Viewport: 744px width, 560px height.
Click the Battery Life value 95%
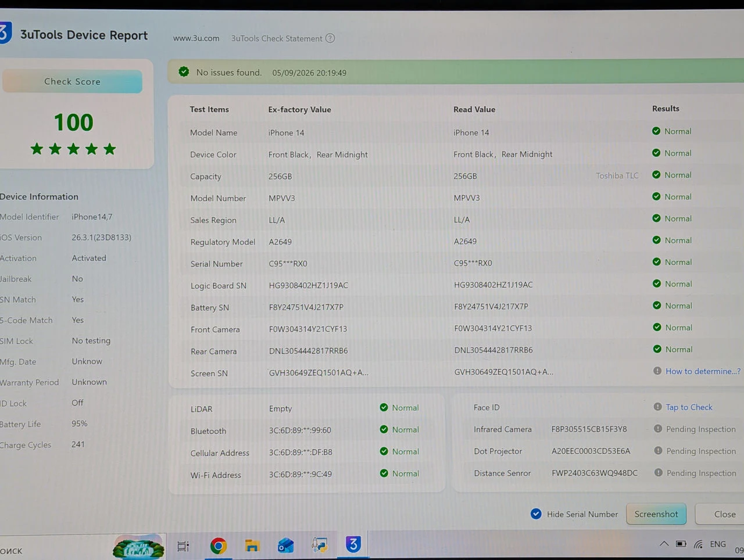pos(80,423)
